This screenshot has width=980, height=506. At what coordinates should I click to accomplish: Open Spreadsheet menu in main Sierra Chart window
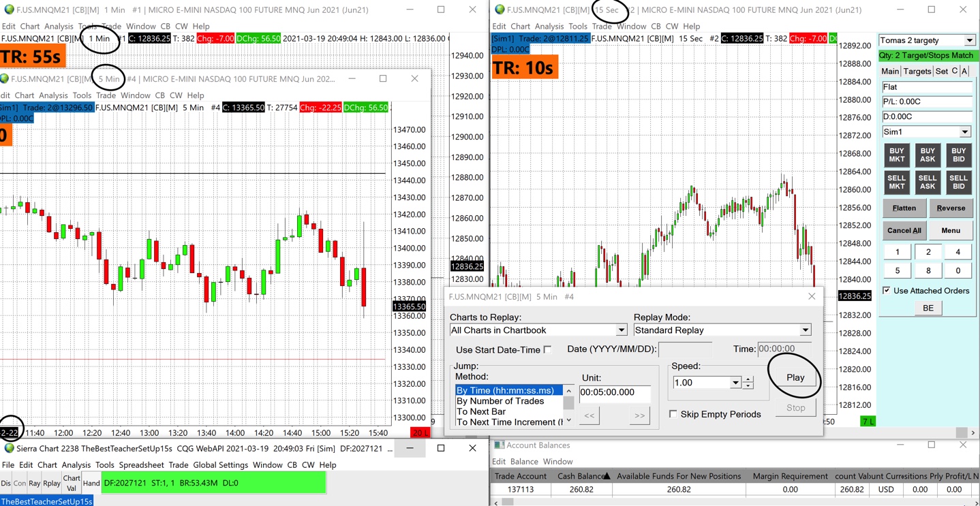(x=142, y=465)
